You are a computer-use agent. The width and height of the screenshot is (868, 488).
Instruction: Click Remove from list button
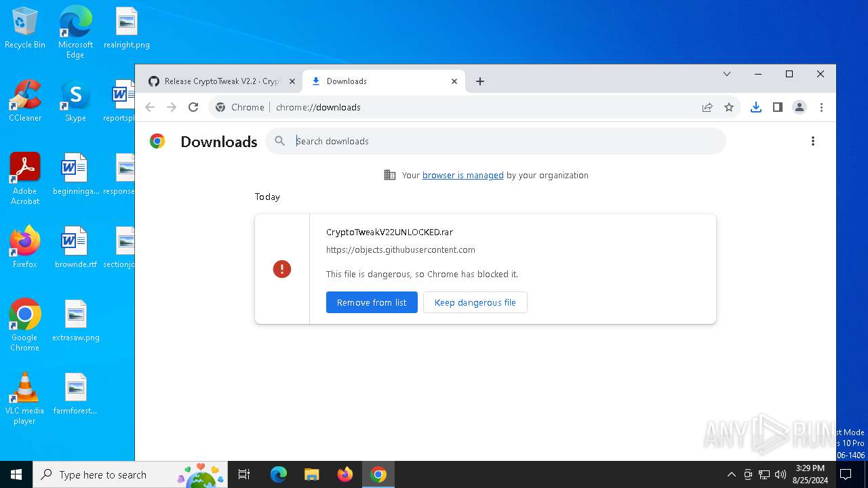click(x=372, y=302)
